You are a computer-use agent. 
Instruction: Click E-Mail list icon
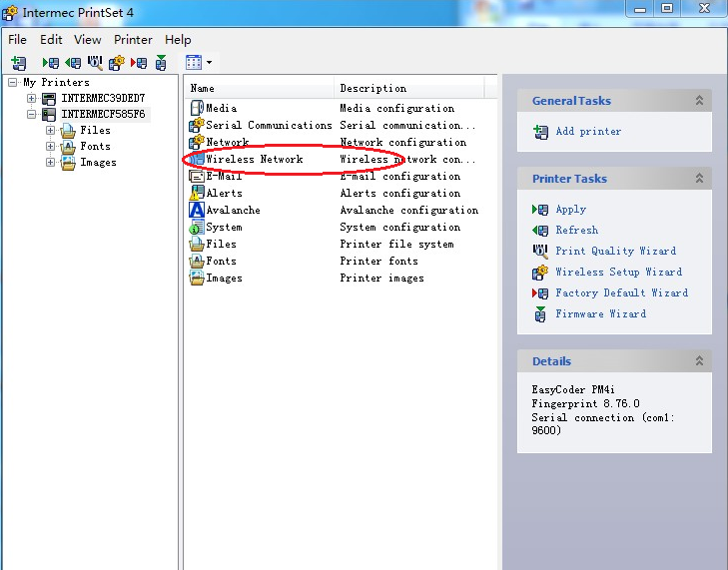point(197,177)
